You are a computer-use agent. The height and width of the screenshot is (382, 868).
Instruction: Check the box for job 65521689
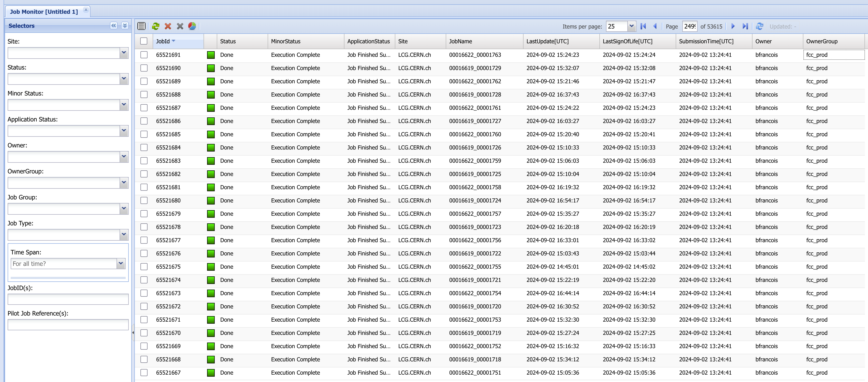pyautogui.click(x=144, y=81)
